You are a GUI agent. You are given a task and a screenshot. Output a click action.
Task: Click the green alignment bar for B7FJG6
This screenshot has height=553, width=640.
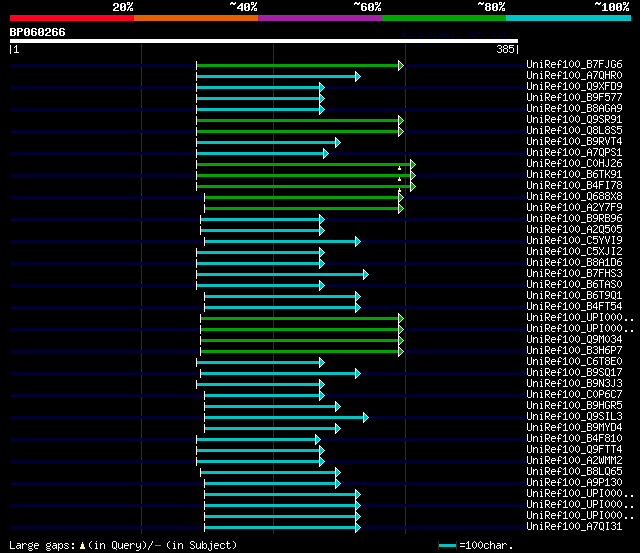click(300, 65)
